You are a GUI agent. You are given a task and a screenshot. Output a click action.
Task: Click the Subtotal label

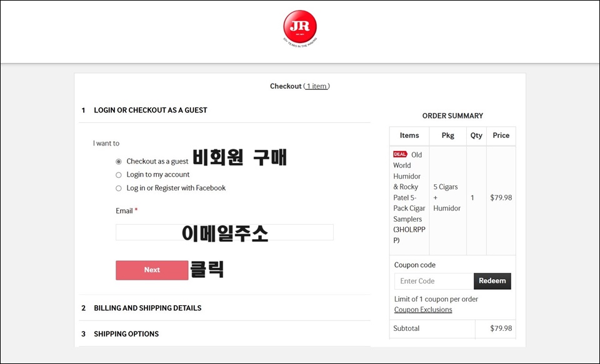(x=406, y=328)
